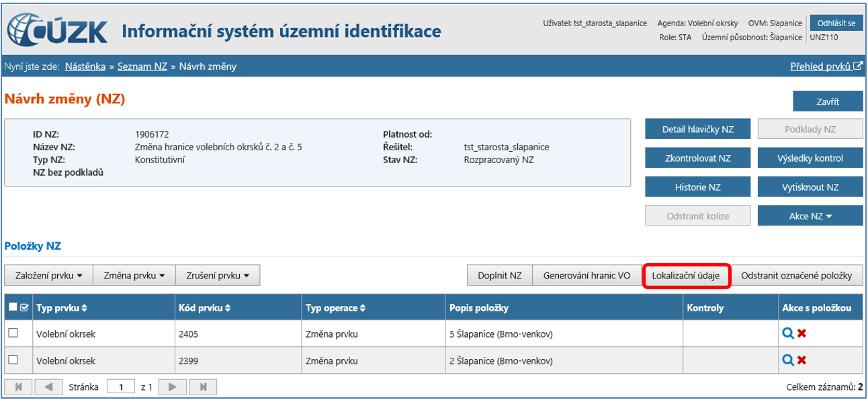Navigate to Nástěnka breadcrumb link
The height and width of the screenshot is (402, 868).
(85, 66)
